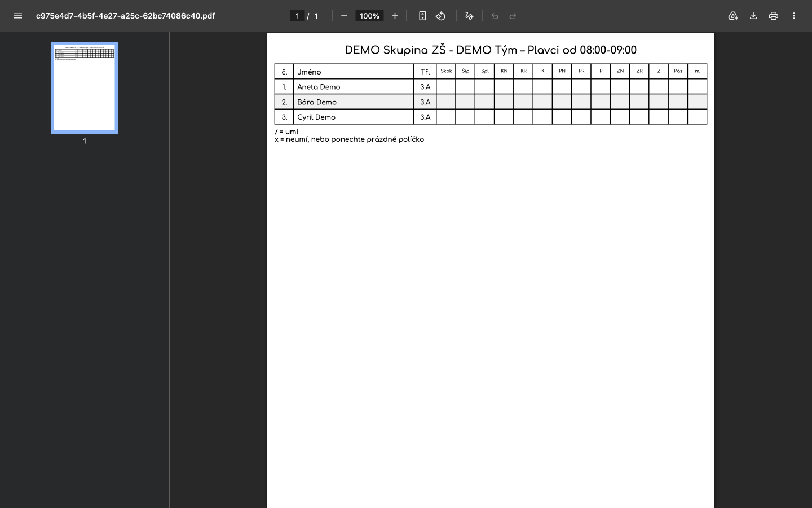Image resolution: width=812 pixels, height=508 pixels.
Task: Click the Skok cell for Aneta Demo
Action: click(x=446, y=86)
